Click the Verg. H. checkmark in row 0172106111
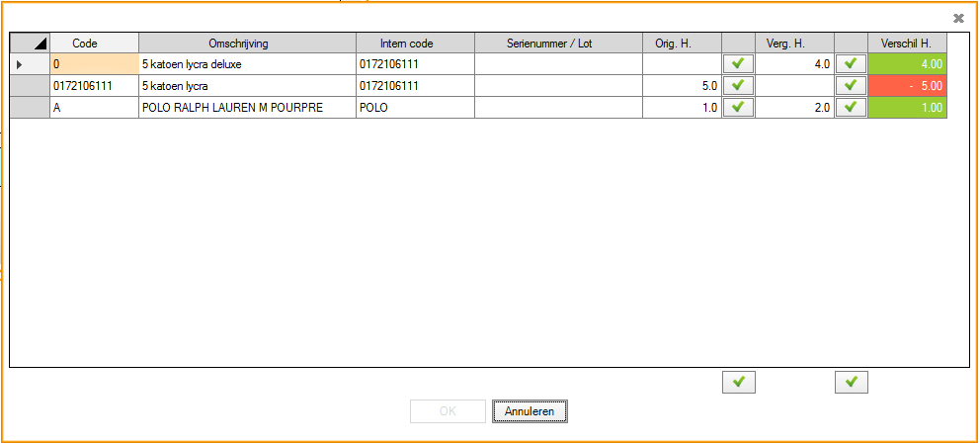This screenshot has width=980, height=445. coord(851,86)
